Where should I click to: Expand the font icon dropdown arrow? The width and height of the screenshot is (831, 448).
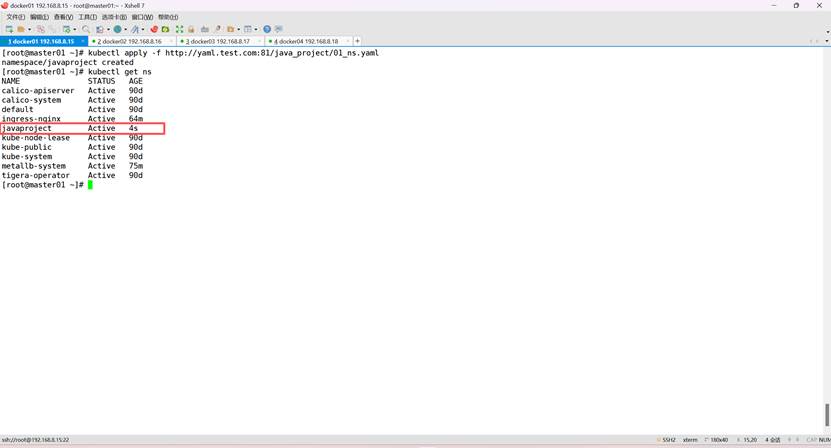(143, 29)
